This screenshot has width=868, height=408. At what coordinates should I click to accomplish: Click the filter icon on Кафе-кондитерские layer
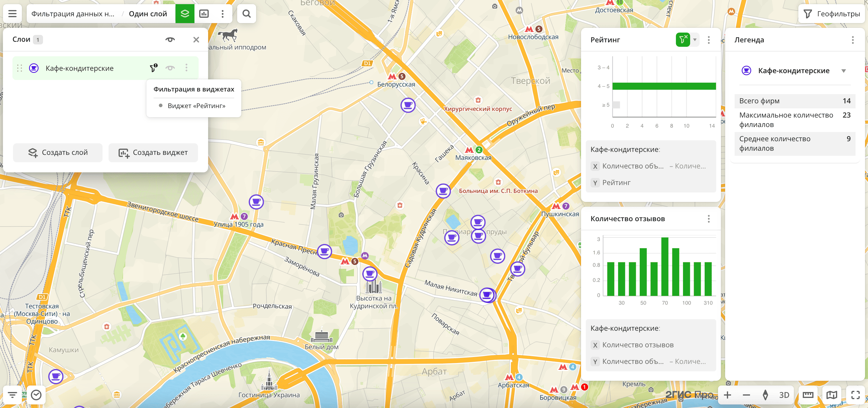[x=153, y=68]
